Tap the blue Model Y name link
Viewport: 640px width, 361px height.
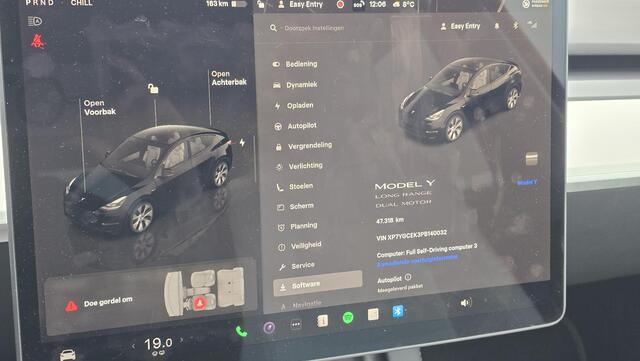click(x=527, y=183)
